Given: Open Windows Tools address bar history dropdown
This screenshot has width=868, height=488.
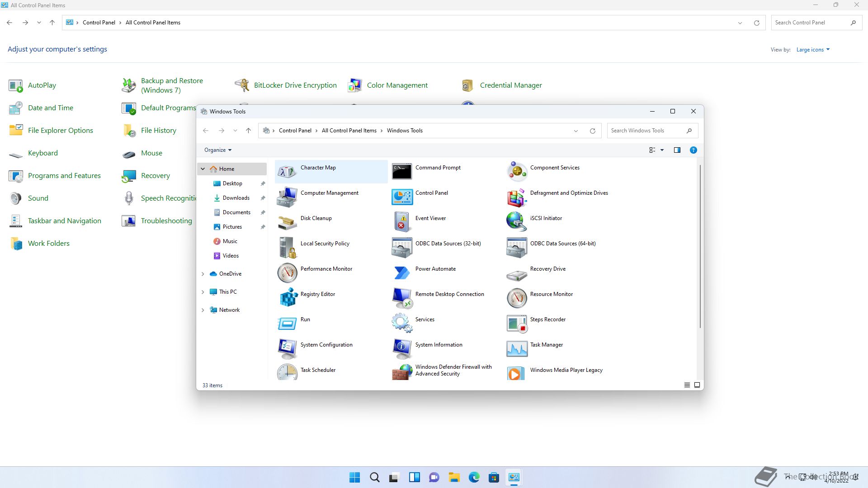Looking at the screenshot, I should pyautogui.click(x=576, y=131).
